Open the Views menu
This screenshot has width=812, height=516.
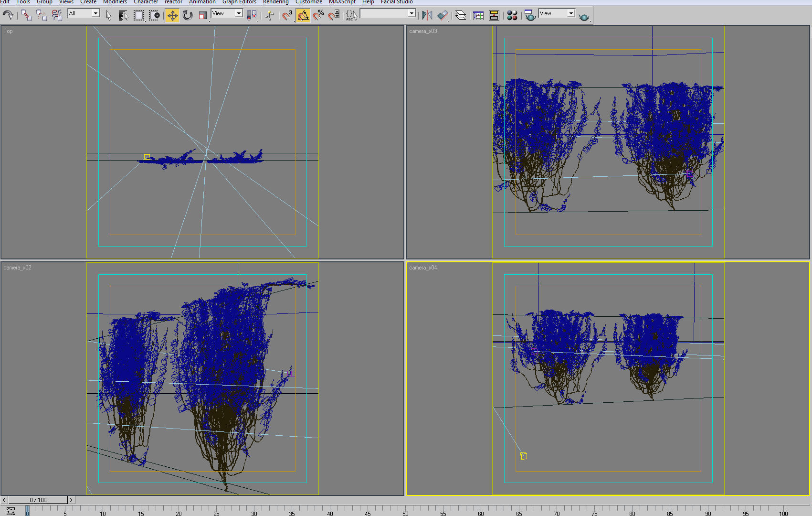click(x=66, y=2)
